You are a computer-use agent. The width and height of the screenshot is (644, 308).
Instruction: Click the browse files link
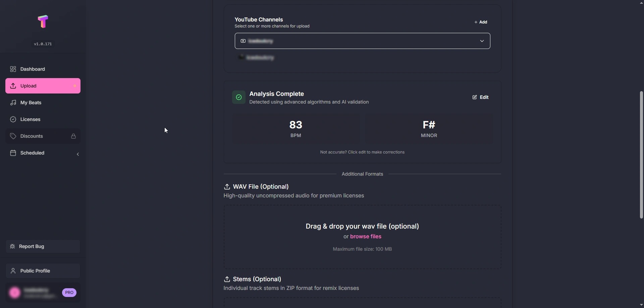(366, 236)
